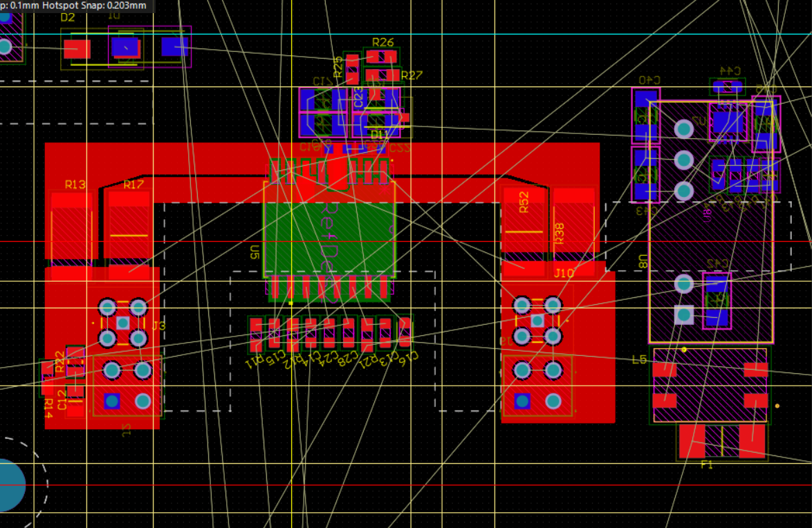Click the large teal mounting hole

pos(8,485)
